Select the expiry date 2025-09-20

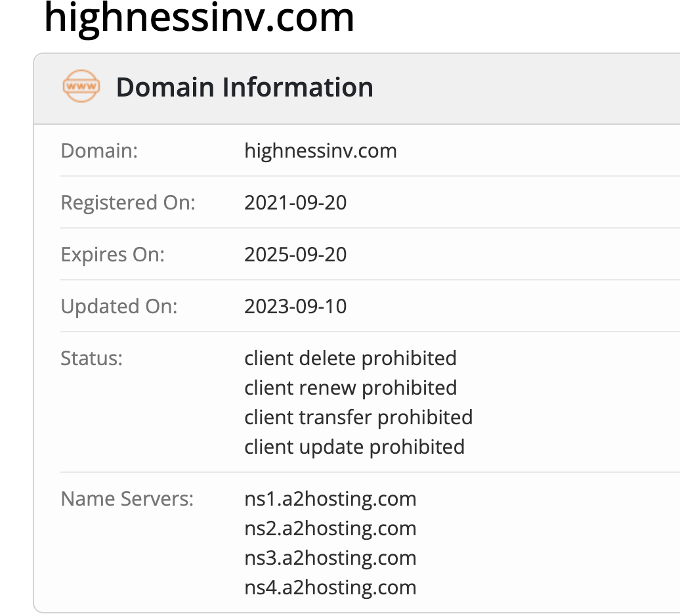coord(295,255)
